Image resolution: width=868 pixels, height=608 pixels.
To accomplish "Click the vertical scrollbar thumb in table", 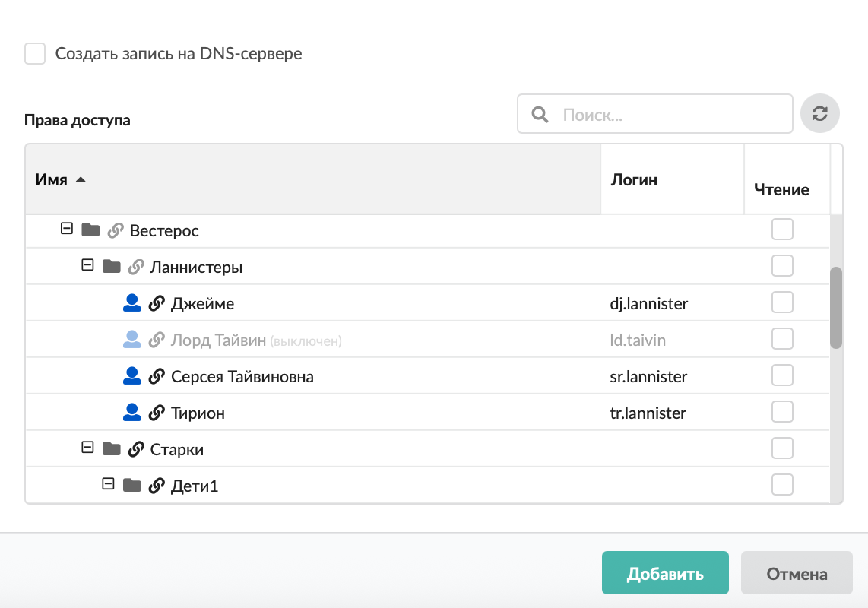I will coord(836,307).
